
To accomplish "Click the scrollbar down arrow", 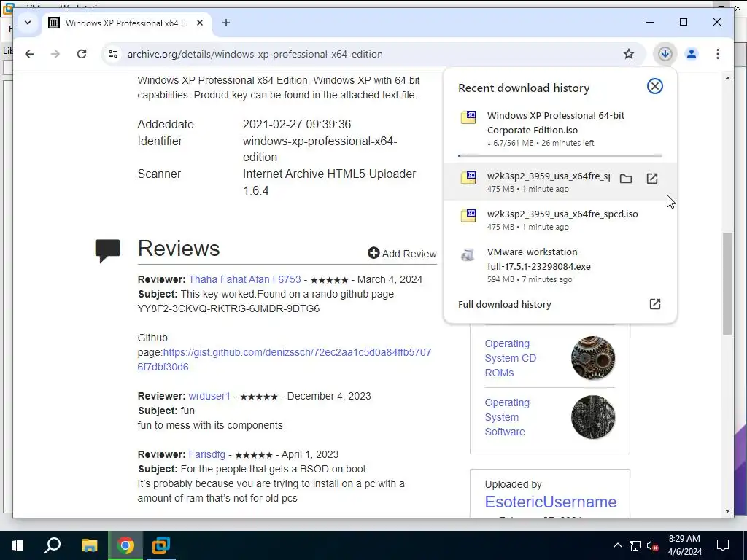I will point(727,511).
